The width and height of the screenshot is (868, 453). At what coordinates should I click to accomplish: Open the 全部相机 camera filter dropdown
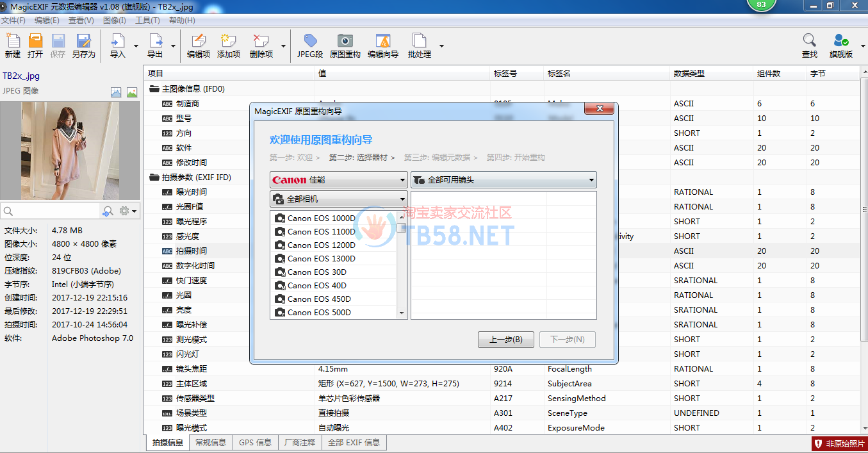tap(338, 199)
